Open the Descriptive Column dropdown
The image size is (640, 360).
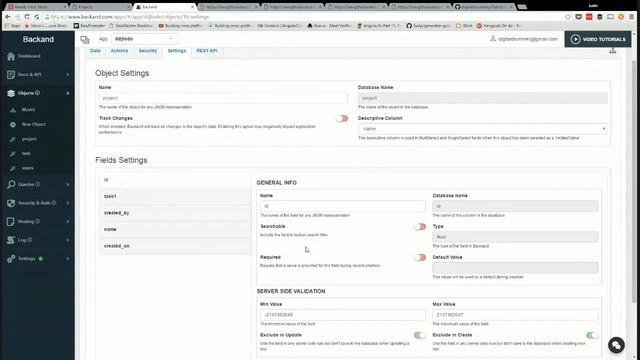click(482, 129)
